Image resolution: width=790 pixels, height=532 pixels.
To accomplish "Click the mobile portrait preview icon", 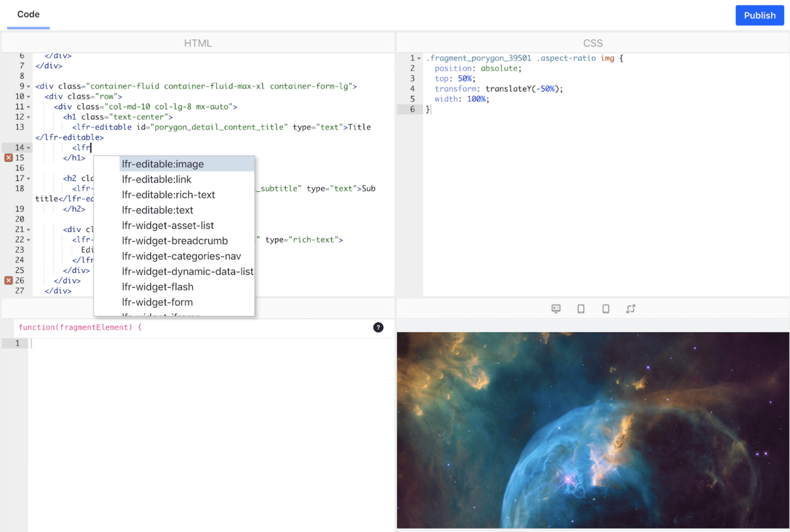I will (x=606, y=309).
